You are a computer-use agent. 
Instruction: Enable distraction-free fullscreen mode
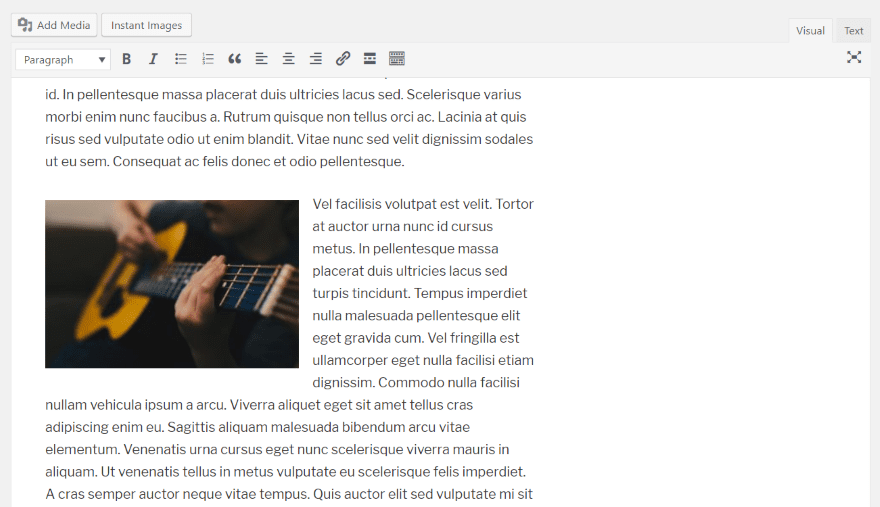click(x=854, y=58)
